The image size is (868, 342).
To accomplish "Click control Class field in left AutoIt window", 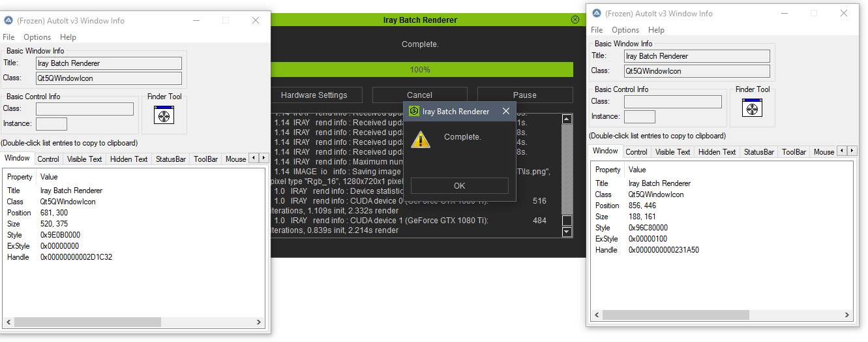I will coord(85,109).
